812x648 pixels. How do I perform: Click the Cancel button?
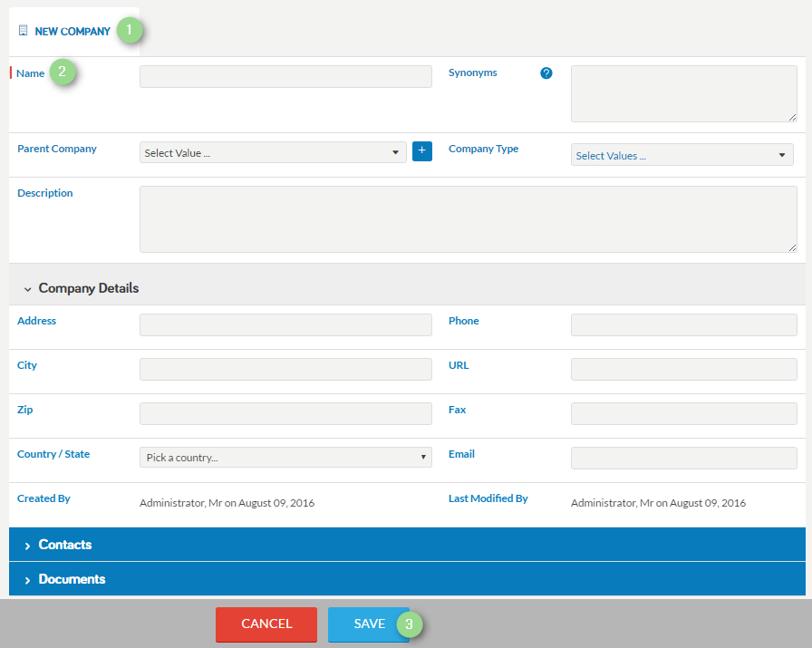point(266,624)
